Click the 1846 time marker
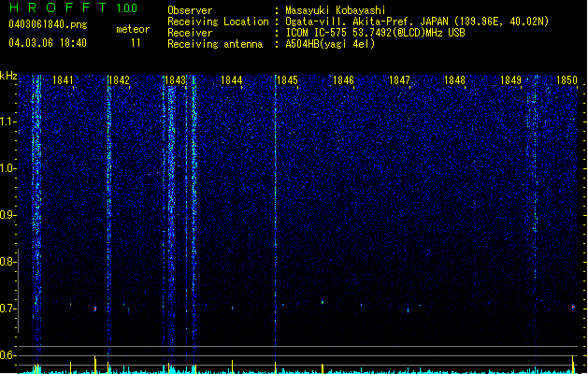 pos(343,80)
